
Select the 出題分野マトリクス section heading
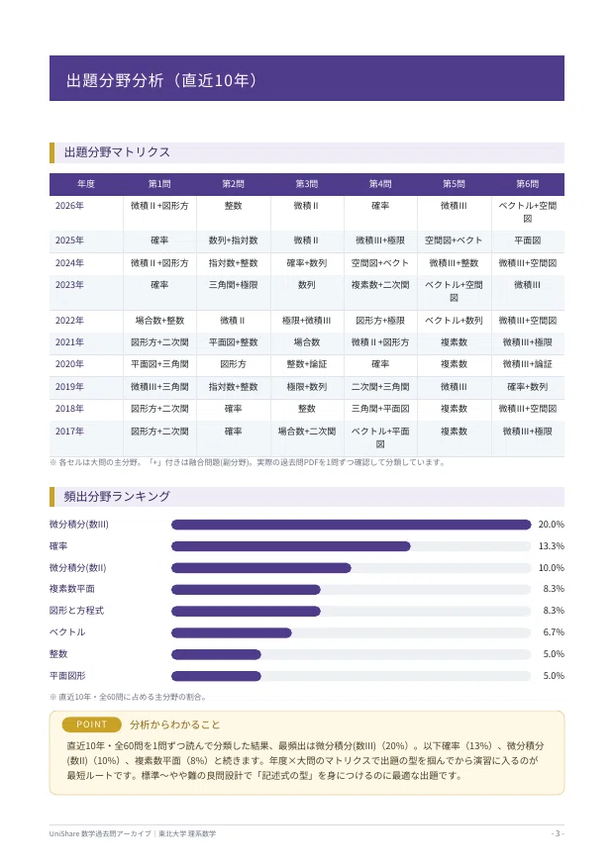tap(117, 152)
